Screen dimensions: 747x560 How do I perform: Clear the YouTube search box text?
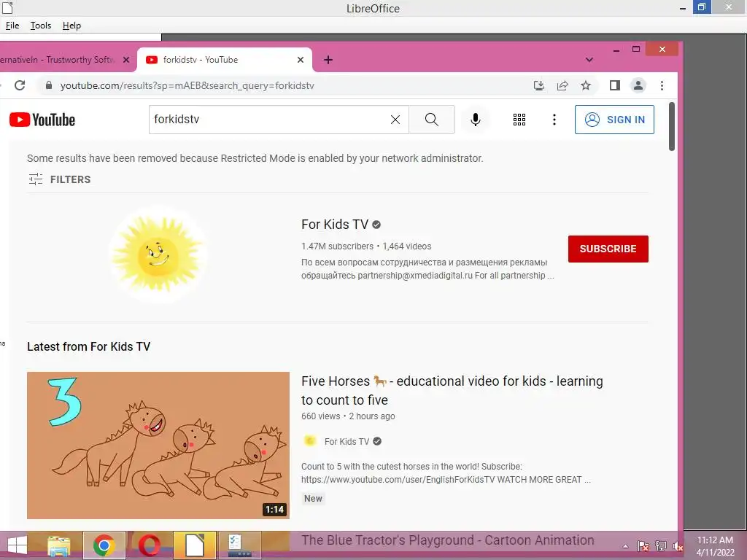pyautogui.click(x=395, y=120)
